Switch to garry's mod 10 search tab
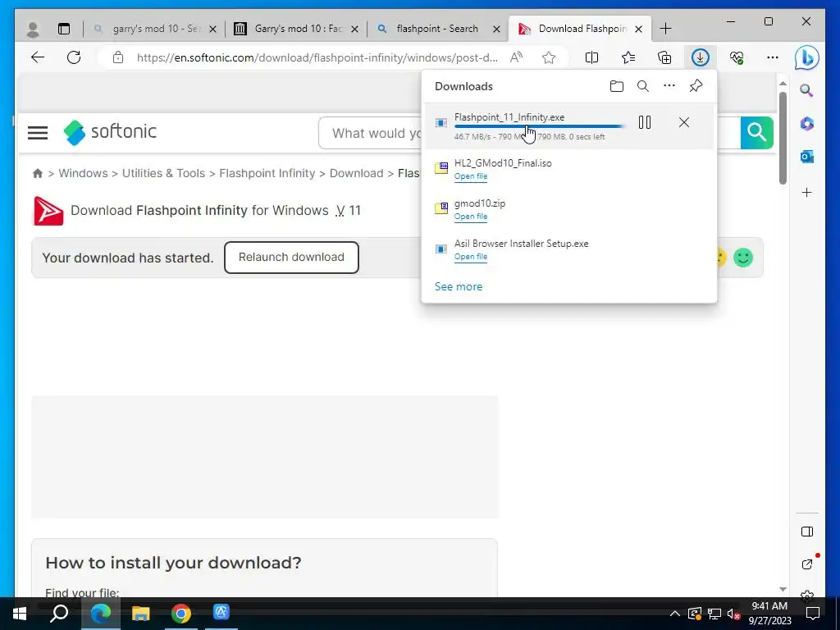Viewport: 840px width, 630px height. [x=155, y=29]
